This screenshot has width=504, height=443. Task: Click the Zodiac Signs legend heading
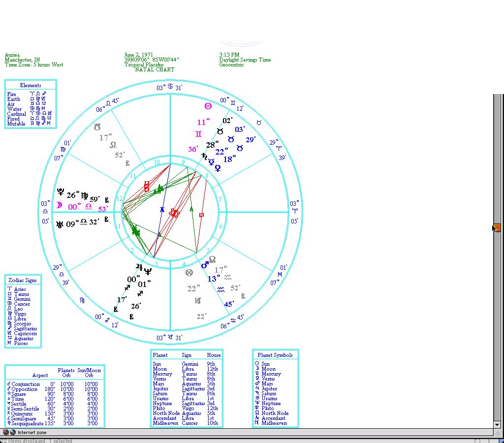pos(23,280)
